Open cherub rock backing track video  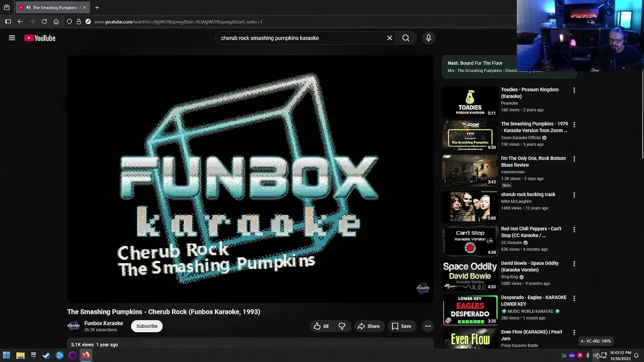click(528, 195)
